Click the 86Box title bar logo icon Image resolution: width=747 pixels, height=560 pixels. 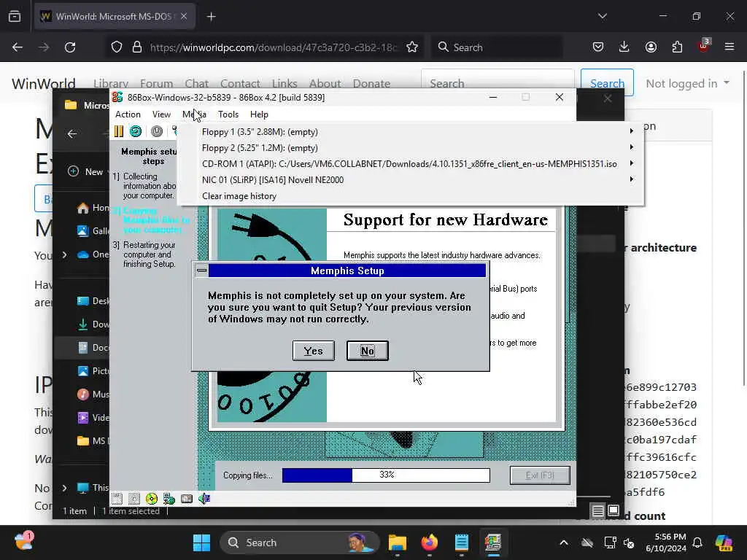click(x=117, y=97)
